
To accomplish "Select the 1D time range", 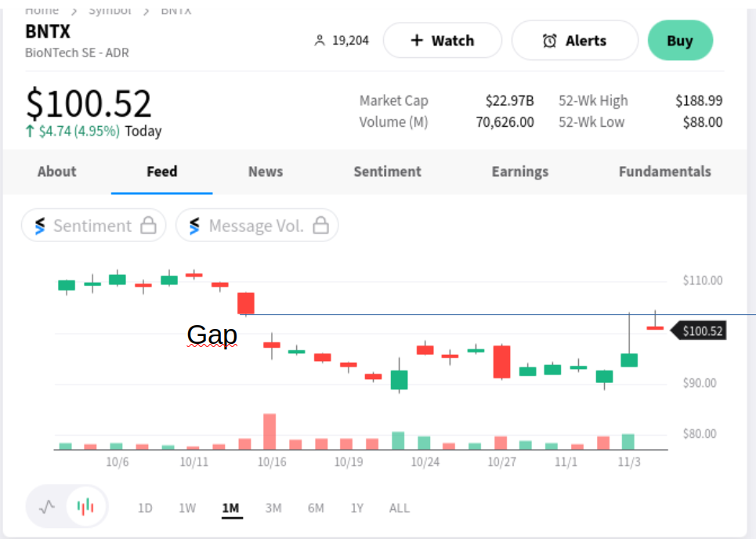I will pyautogui.click(x=145, y=508).
